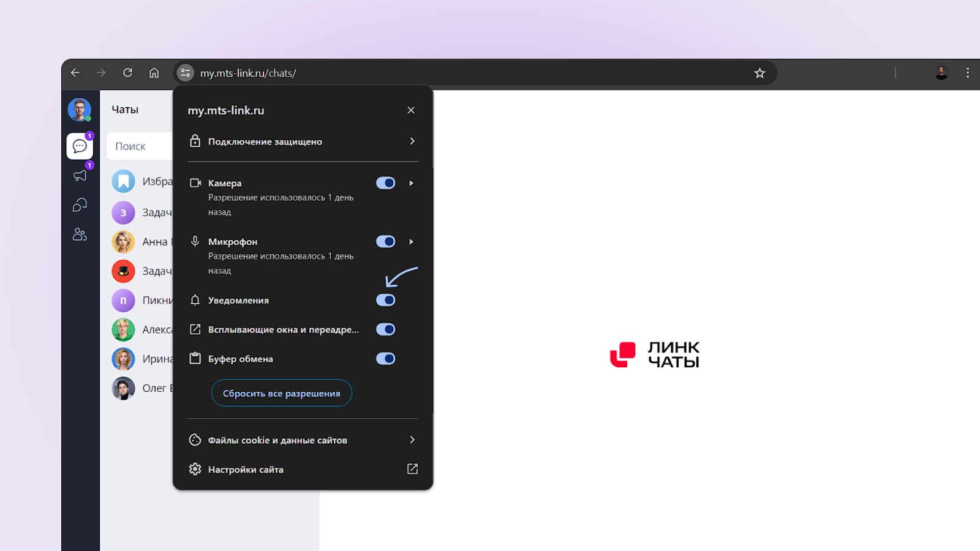Click the browser forward arrow
980x551 pixels.
102,73
